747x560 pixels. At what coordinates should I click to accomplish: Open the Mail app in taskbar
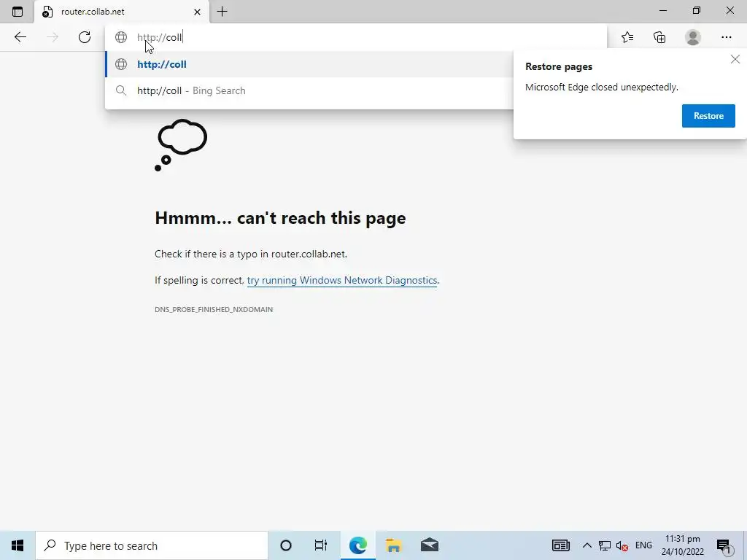429,545
